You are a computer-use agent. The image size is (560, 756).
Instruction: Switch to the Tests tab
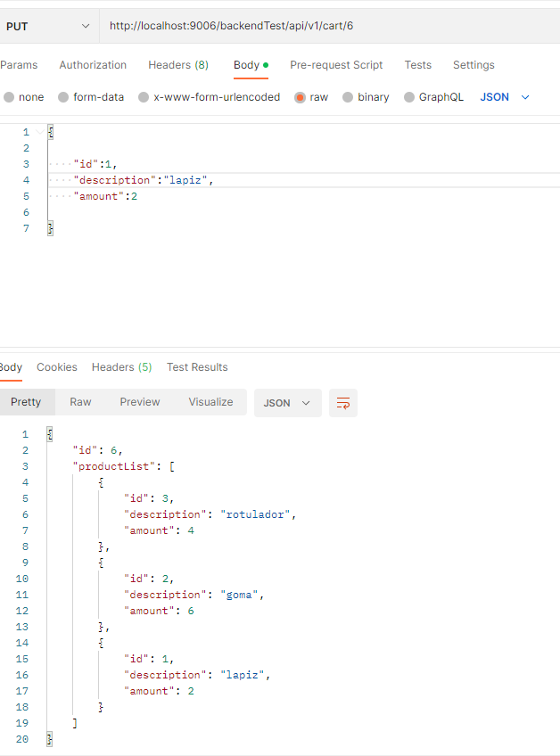coord(417,65)
